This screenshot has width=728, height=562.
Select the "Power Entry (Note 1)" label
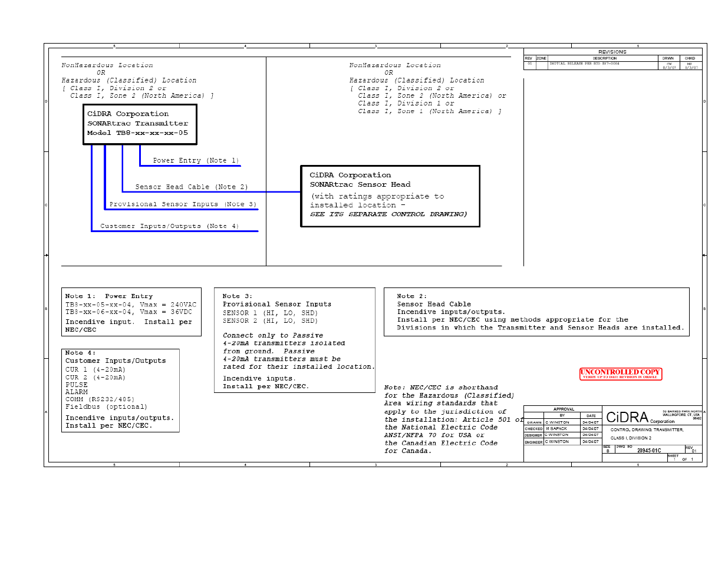pyautogui.click(x=196, y=160)
